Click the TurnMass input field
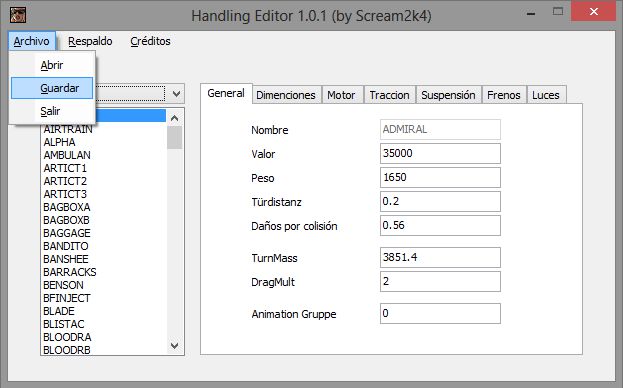The image size is (623, 388). [x=440, y=257]
